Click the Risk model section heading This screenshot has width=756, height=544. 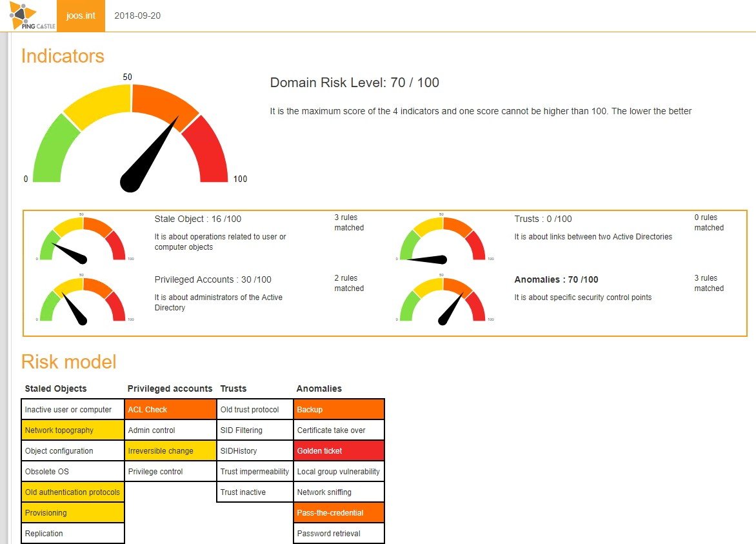[68, 362]
